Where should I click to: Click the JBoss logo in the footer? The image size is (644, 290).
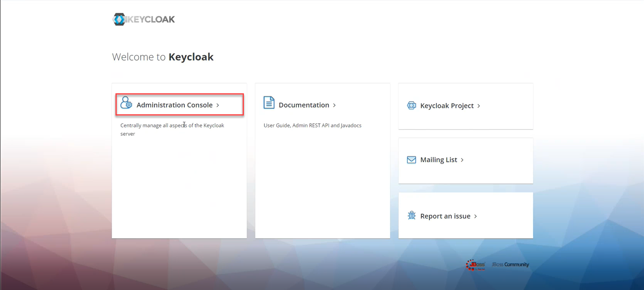tap(476, 265)
